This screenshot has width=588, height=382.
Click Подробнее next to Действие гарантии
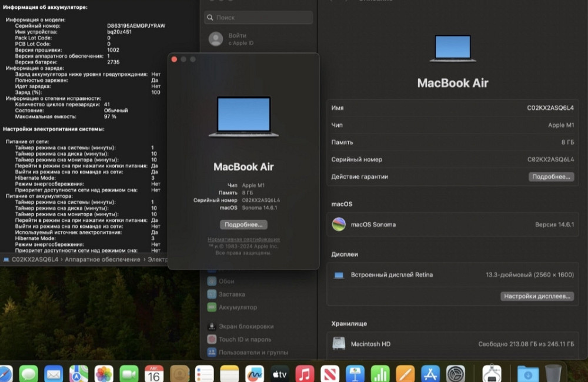pos(551,176)
